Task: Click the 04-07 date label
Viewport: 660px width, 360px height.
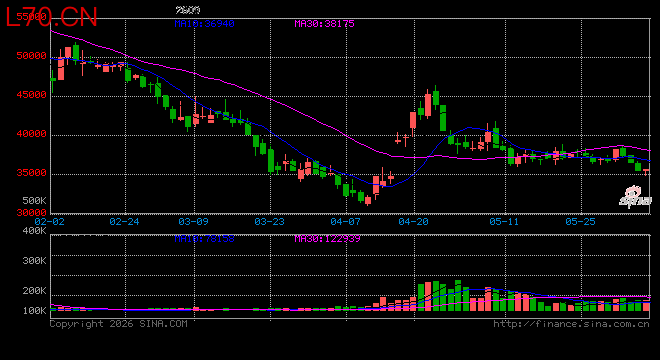Action: [345, 221]
